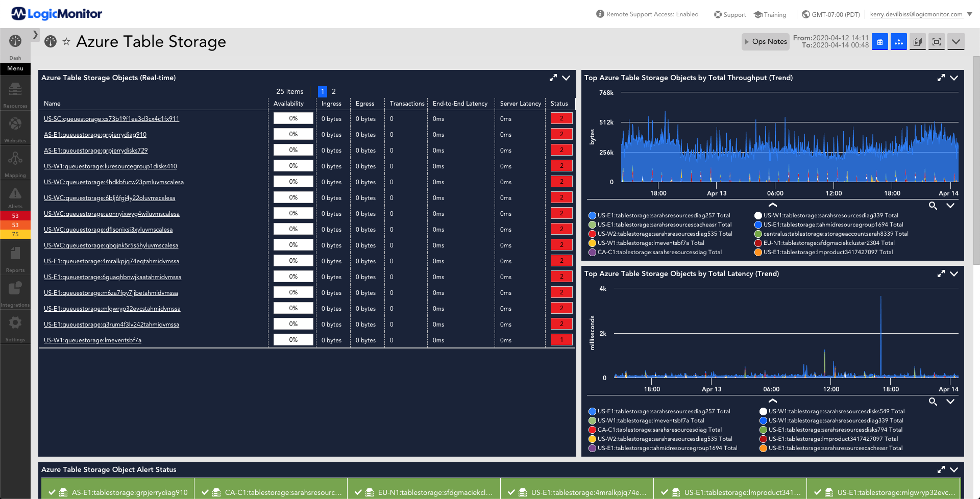The height and width of the screenshot is (499, 980).
Task: Open the user account dropdown arrow
Action: click(x=969, y=14)
